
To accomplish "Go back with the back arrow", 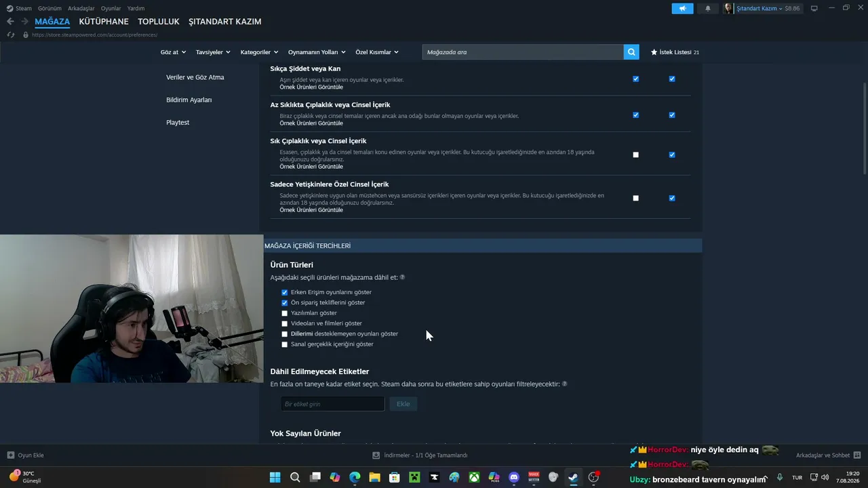I will coord(10,22).
